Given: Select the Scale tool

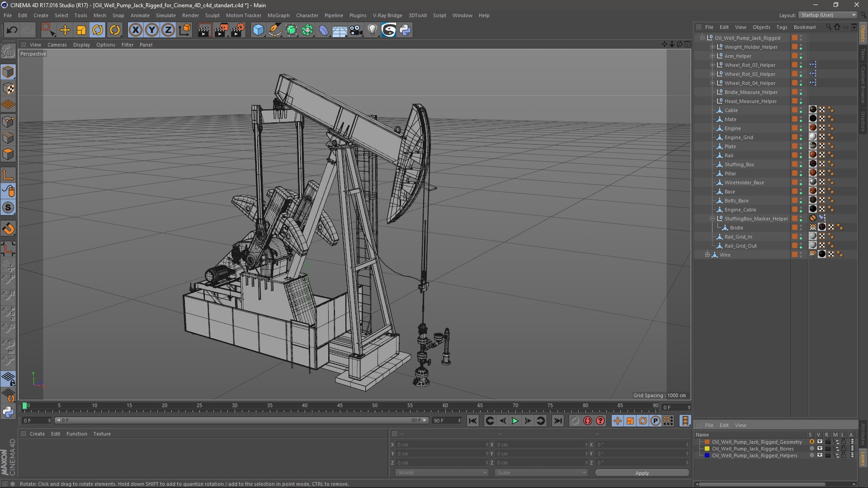Looking at the screenshot, I should [x=81, y=30].
